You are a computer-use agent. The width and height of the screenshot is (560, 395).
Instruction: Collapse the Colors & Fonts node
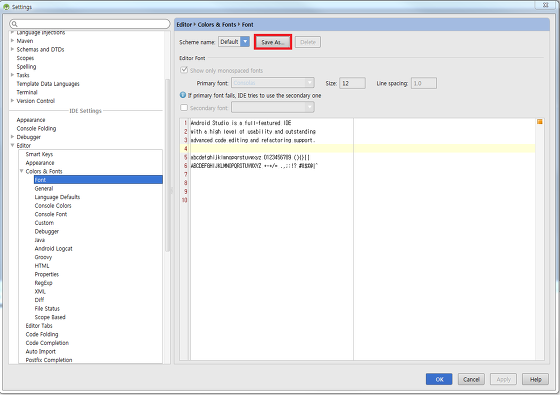(21, 171)
